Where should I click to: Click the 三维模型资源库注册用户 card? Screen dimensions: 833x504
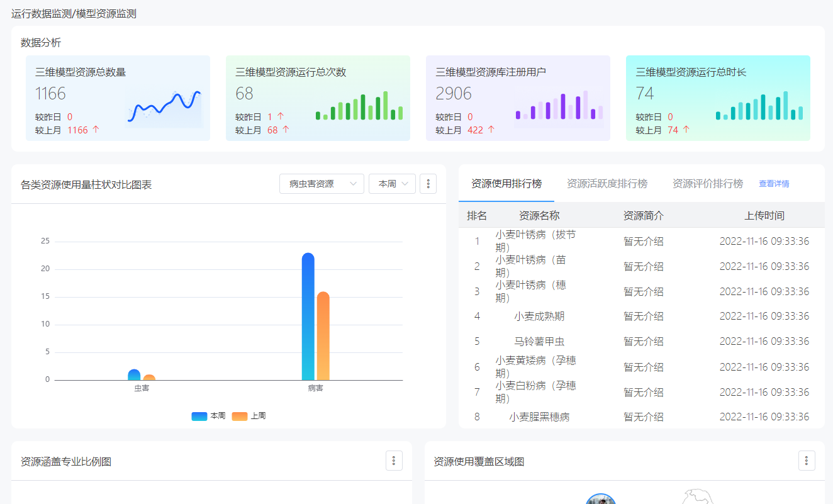pyautogui.click(x=518, y=98)
